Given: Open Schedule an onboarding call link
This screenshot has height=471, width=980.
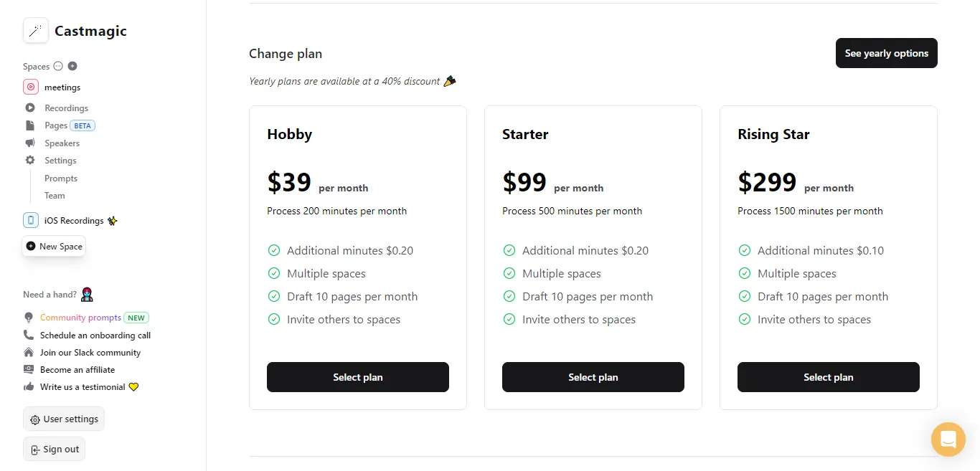Looking at the screenshot, I should coord(95,336).
